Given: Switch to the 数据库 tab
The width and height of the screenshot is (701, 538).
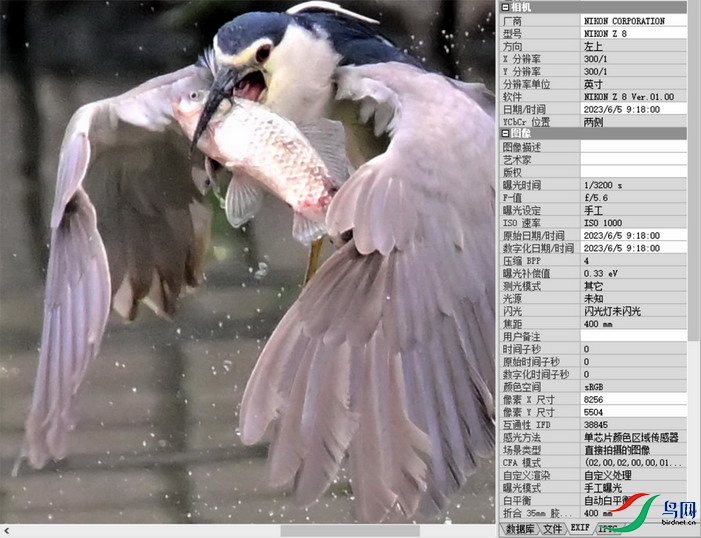Looking at the screenshot, I should point(519,528).
